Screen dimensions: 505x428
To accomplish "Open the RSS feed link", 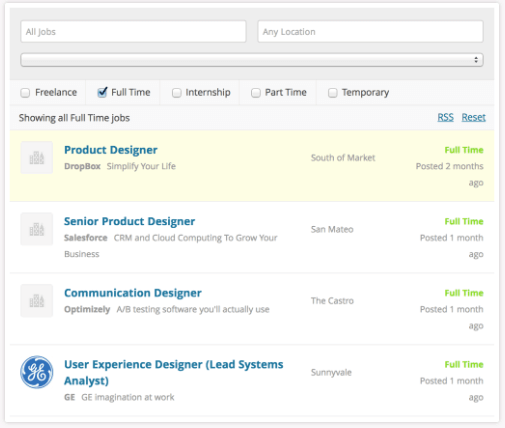I will click(x=446, y=117).
